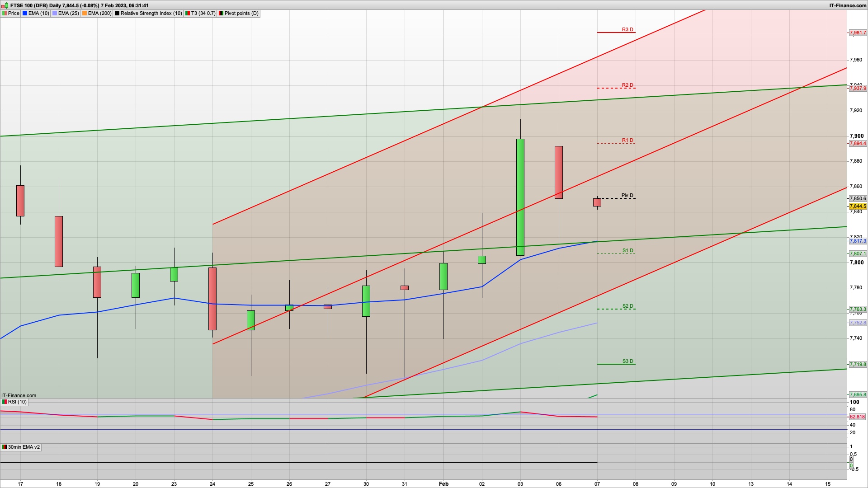The image size is (868, 488).
Task: Click the IT-Finance.com watermark at chart bottom-left
Action: pos(19,395)
